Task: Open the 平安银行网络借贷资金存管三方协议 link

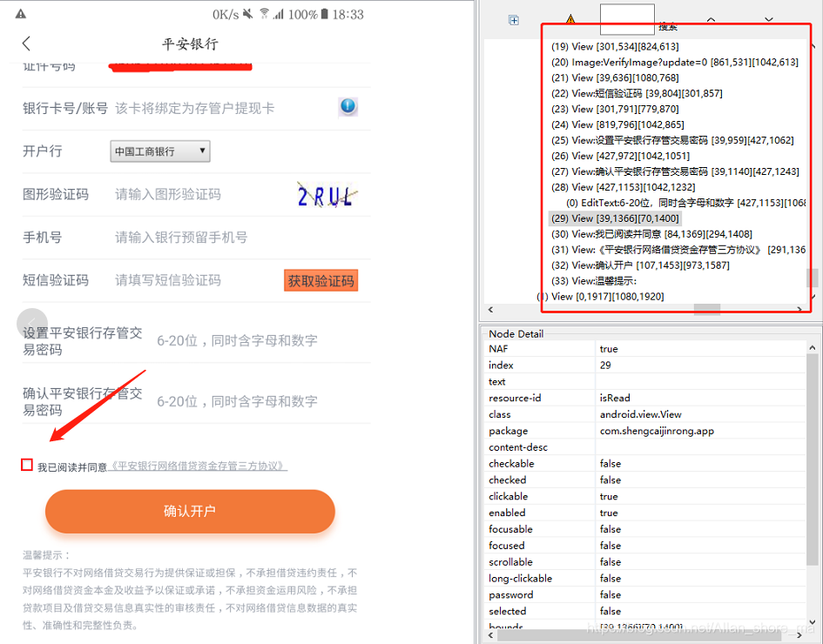Action: [198, 466]
